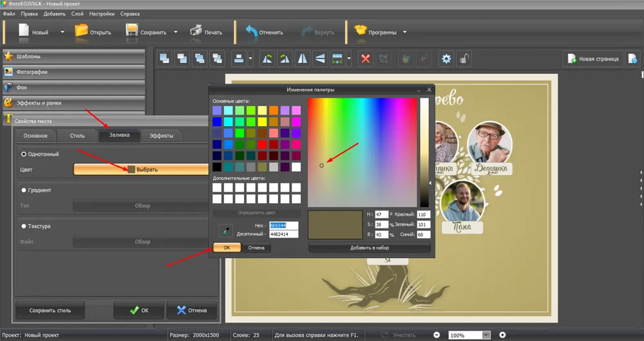This screenshot has height=341, width=644.
Task: Select the Однотонный radio button
Action: 24,154
